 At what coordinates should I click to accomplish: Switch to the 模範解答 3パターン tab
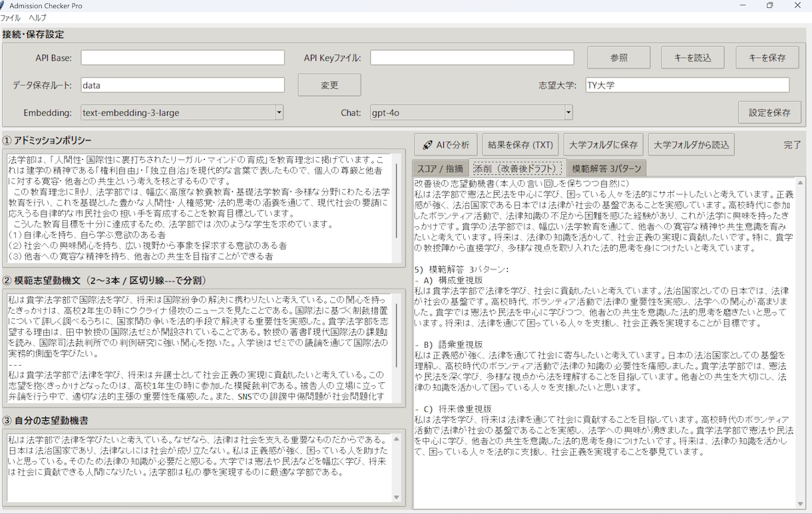tap(606, 168)
